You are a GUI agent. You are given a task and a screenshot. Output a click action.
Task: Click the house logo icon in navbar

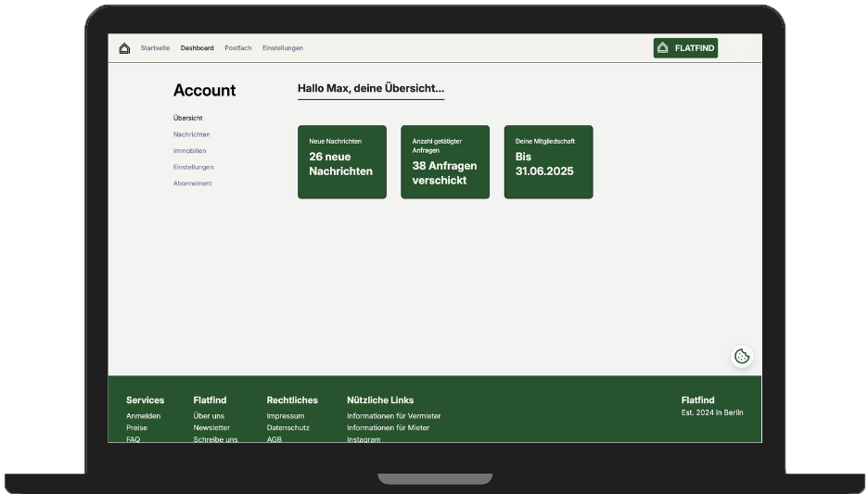[124, 48]
